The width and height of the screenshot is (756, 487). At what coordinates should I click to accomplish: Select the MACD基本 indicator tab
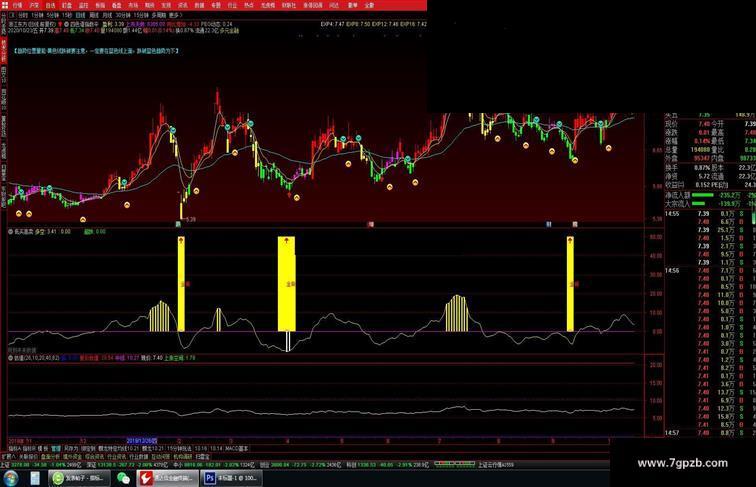pyautogui.click(x=237, y=448)
